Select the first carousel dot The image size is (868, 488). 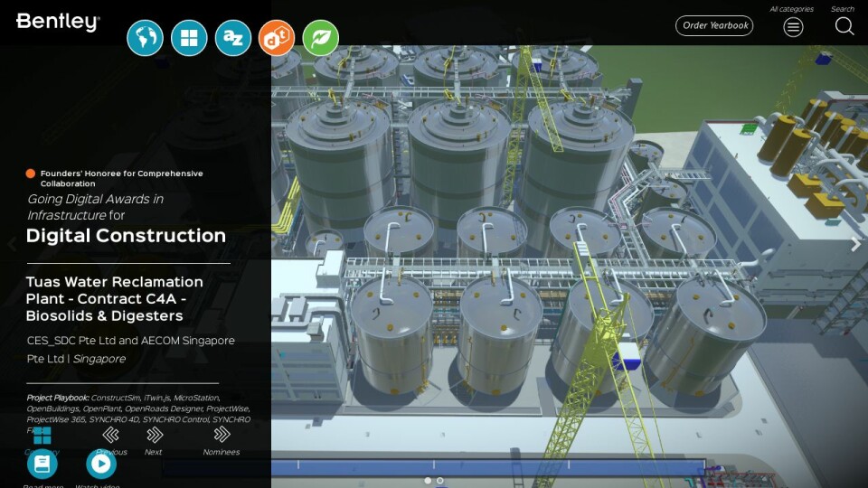click(x=428, y=480)
